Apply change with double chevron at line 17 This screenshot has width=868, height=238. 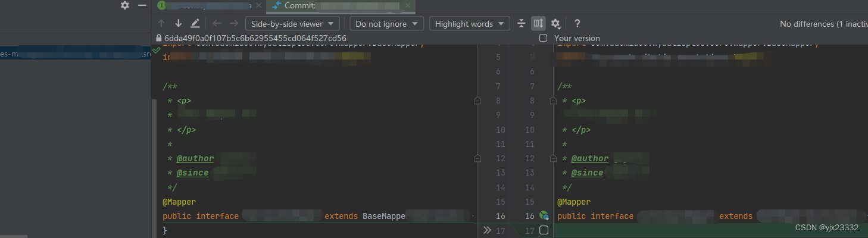point(487,230)
